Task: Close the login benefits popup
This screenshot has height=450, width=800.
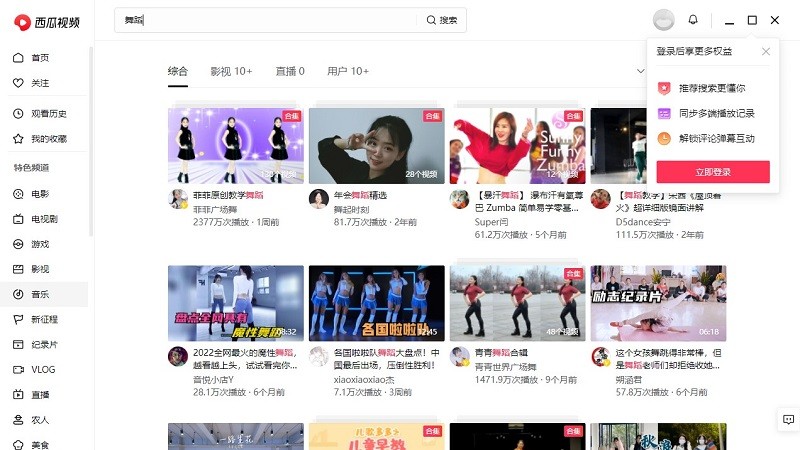Action: click(766, 51)
